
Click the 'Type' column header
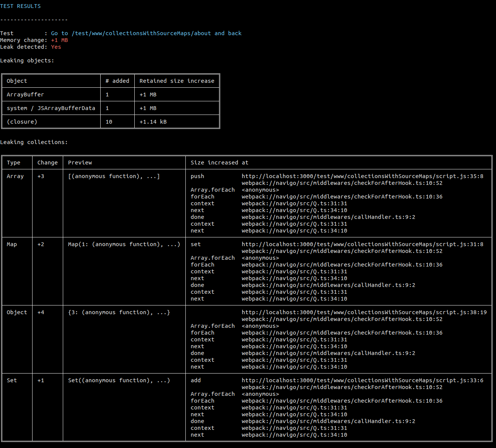14,163
